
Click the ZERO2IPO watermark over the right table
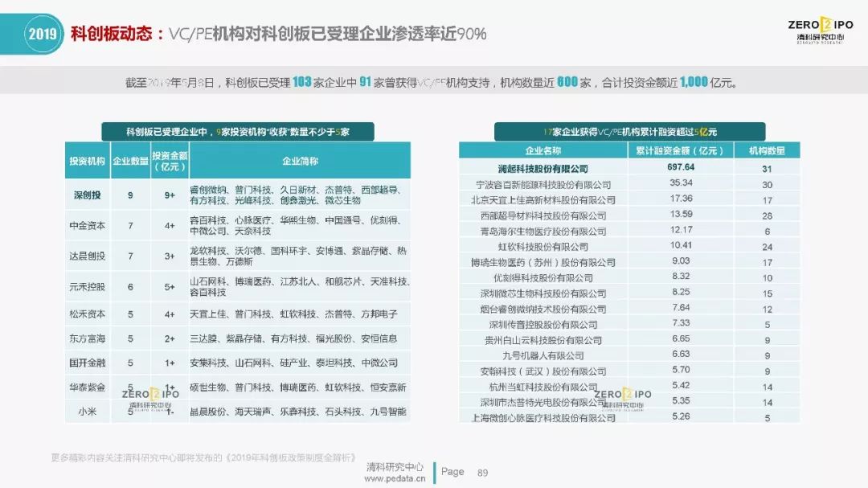[623, 400]
